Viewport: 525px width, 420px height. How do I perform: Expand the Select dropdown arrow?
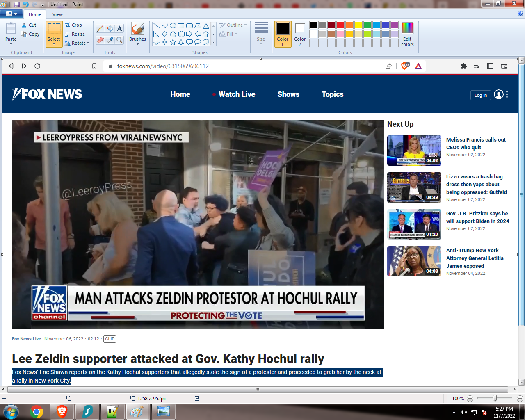(54, 44)
